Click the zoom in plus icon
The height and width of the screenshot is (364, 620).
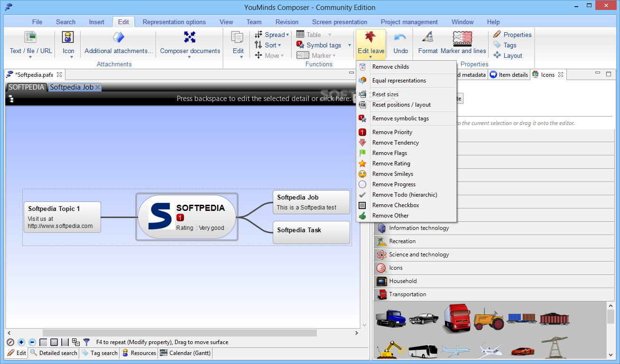(x=21, y=342)
